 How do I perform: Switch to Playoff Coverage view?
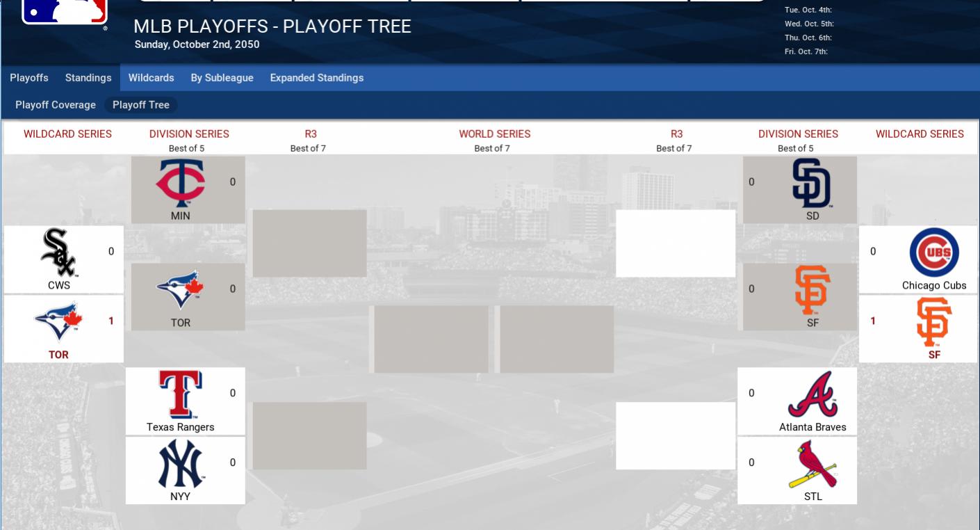(56, 105)
